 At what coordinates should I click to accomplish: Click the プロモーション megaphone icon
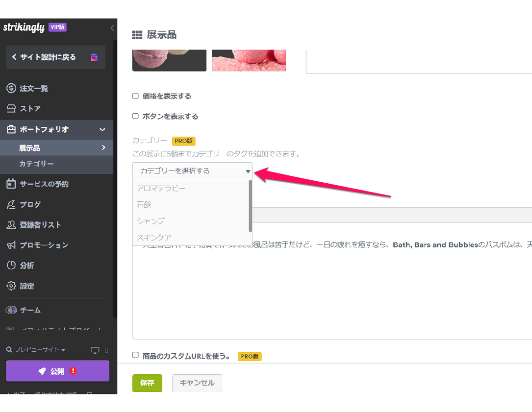point(11,245)
